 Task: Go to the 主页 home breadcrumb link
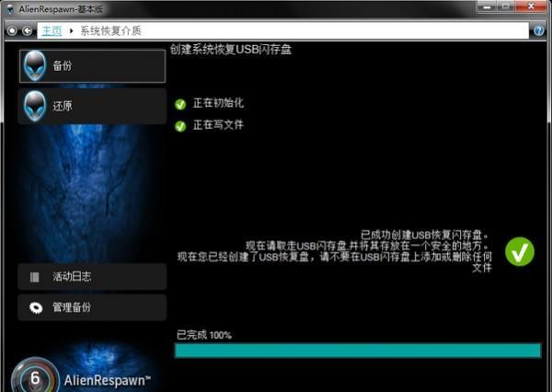(52, 31)
